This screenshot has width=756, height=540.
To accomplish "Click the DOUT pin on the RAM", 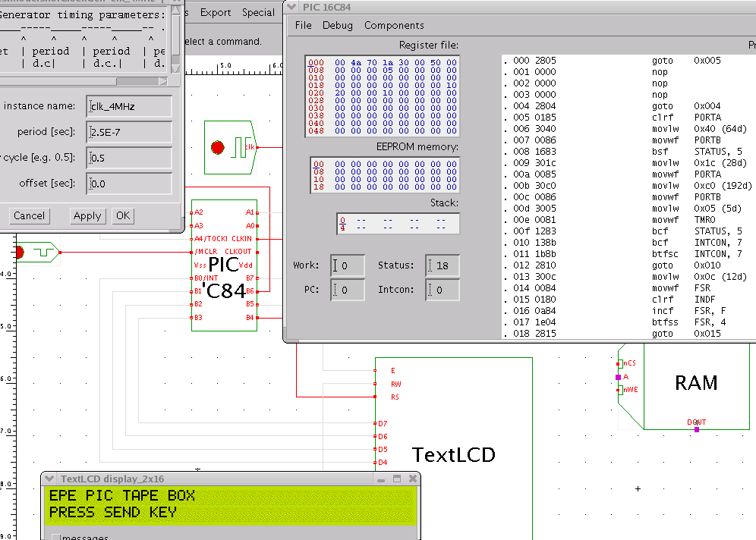I will point(696,429).
